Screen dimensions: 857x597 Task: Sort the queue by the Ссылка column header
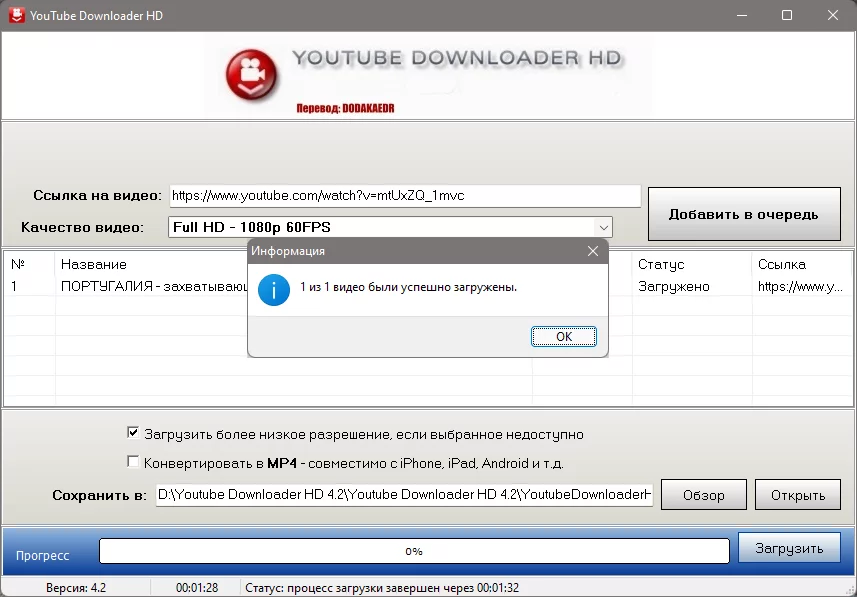(x=782, y=265)
